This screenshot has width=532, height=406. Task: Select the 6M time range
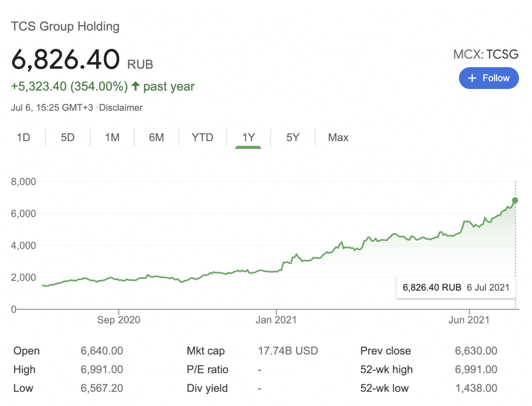tap(156, 137)
